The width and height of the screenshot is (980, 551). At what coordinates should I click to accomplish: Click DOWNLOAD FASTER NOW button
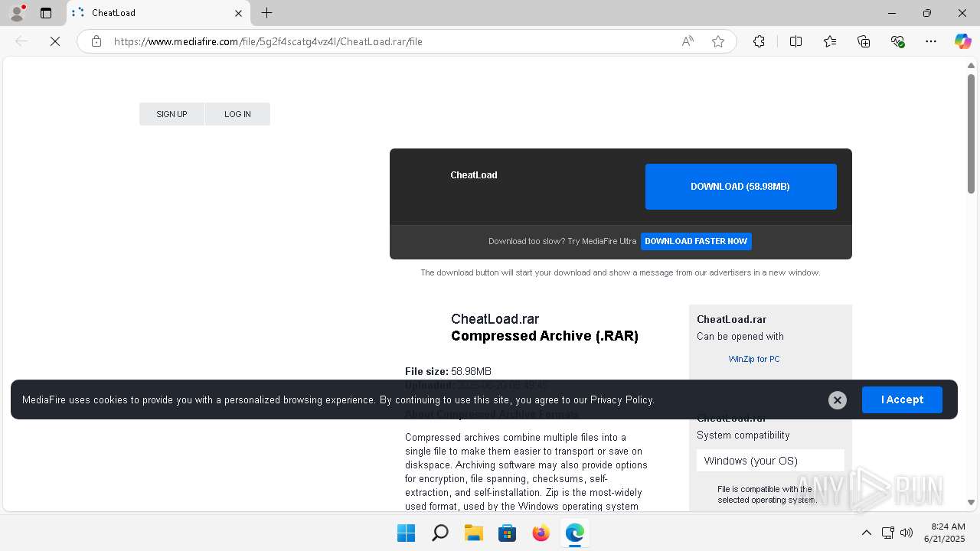click(x=696, y=241)
